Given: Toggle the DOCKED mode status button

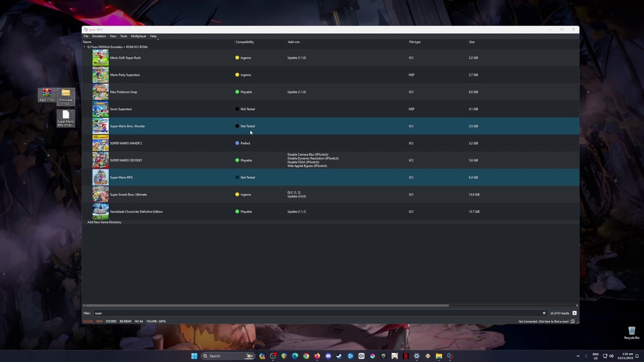Looking at the screenshot, I should tap(111, 321).
